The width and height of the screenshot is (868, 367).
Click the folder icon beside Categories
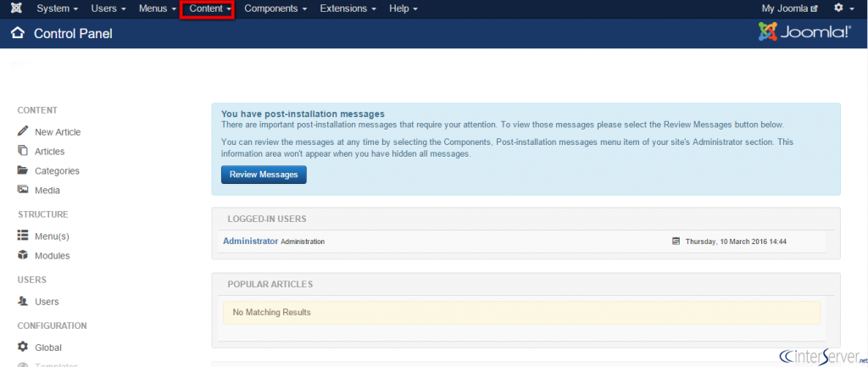point(23,170)
